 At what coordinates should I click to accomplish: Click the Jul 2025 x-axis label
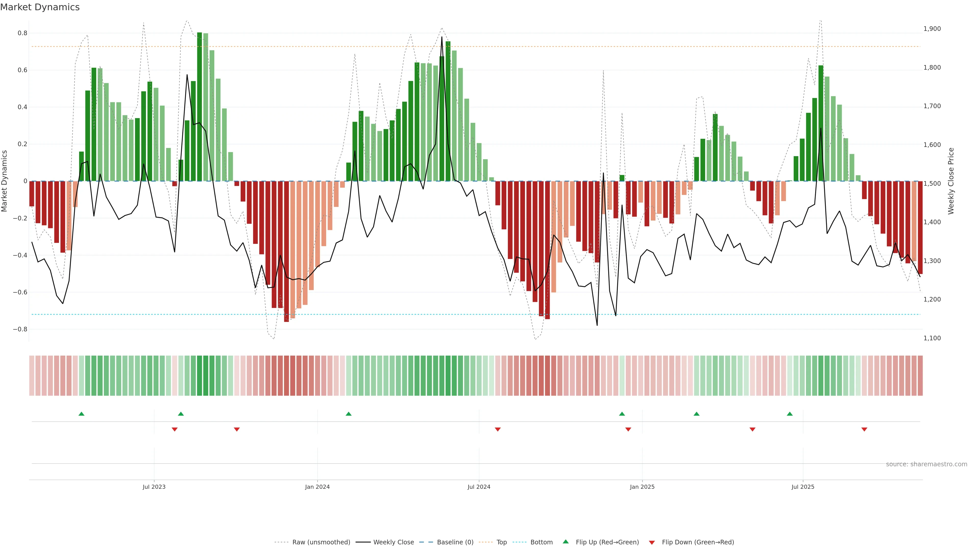click(x=803, y=487)
